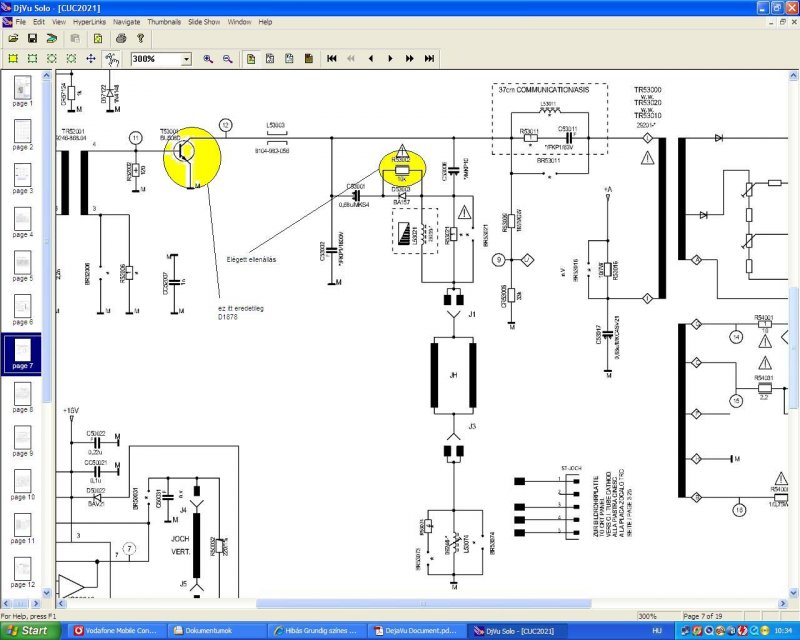Switch to black and white display mode icon

point(270,59)
